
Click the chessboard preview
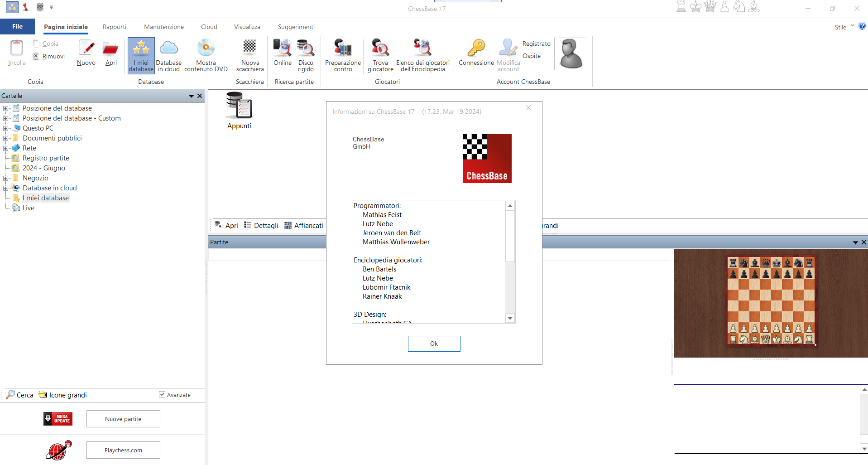click(x=771, y=300)
